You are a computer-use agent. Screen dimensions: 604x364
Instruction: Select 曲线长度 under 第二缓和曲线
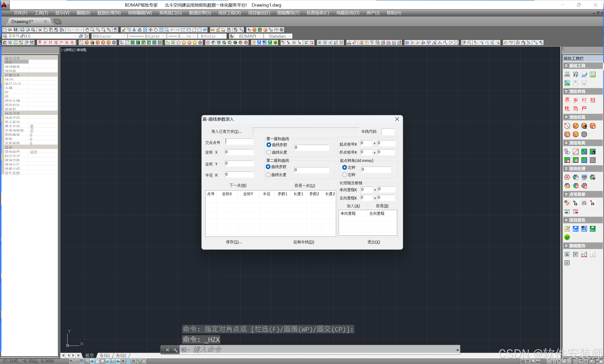click(x=268, y=175)
